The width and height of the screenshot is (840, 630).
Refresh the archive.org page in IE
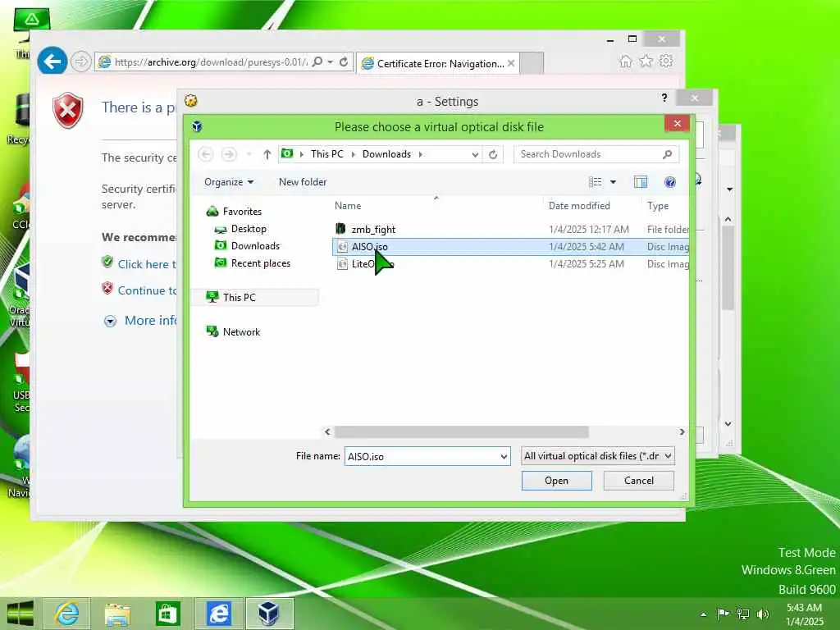tap(344, 62)
